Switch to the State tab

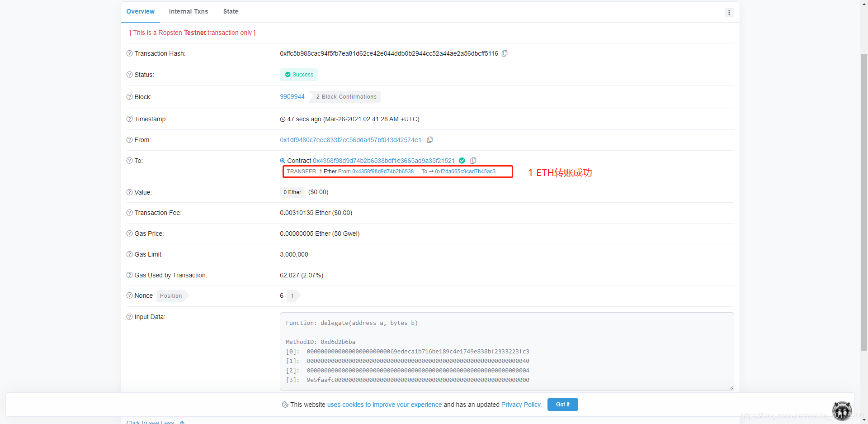[231, 11]
